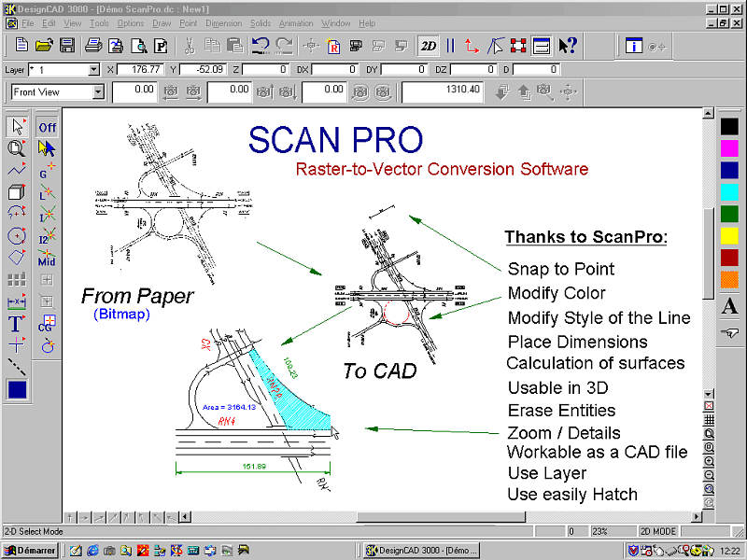Click the Y coordinate field
Image resolution: width=747 pixels, height=560 pixels.
(204, 69)
